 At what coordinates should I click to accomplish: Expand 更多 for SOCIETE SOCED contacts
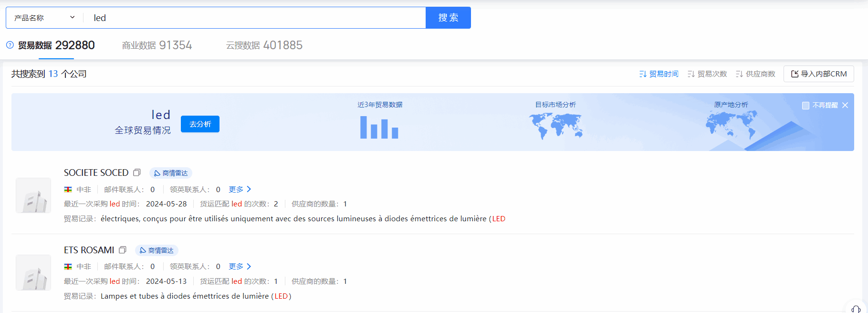(x=240, y=189)
